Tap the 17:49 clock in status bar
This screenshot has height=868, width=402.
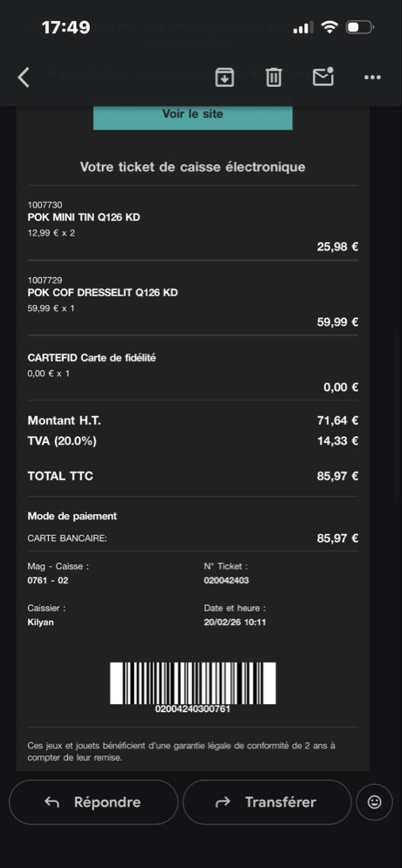coord(66,27)
